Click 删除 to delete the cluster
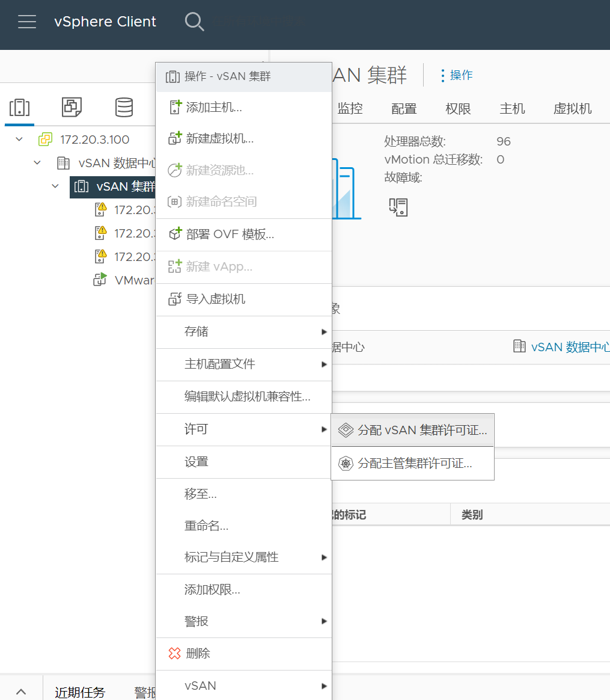 point(243,654)
